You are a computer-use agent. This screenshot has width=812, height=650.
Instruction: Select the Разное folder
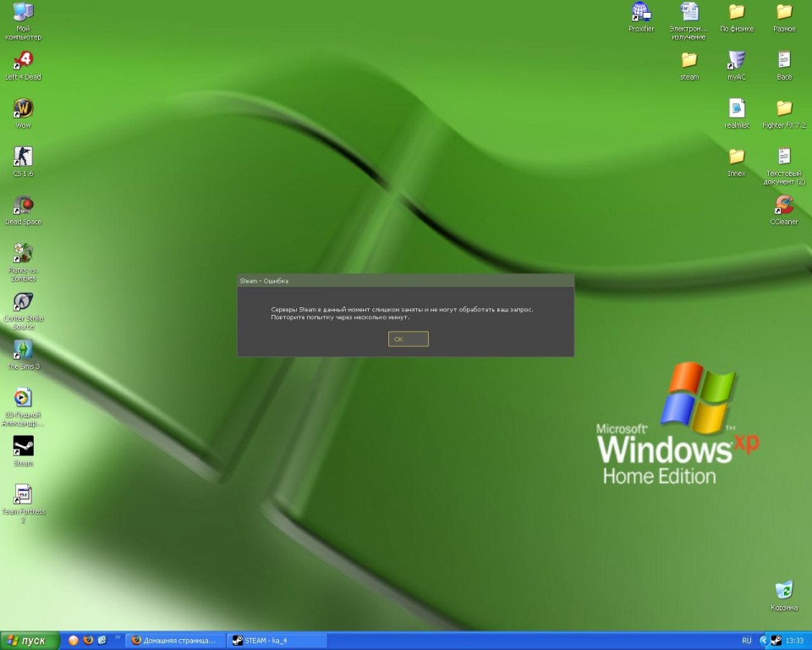pyautogui.click(x=784, y=17)
